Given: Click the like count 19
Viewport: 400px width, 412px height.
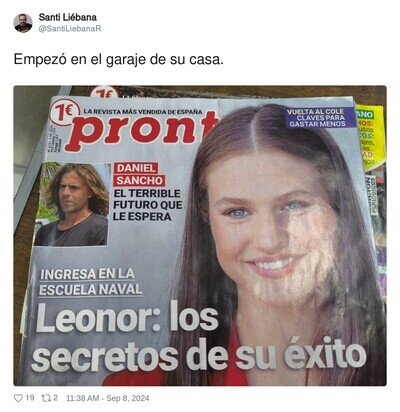Looking at the screenshot, I should pyautogui.click(x=30, y=398).
